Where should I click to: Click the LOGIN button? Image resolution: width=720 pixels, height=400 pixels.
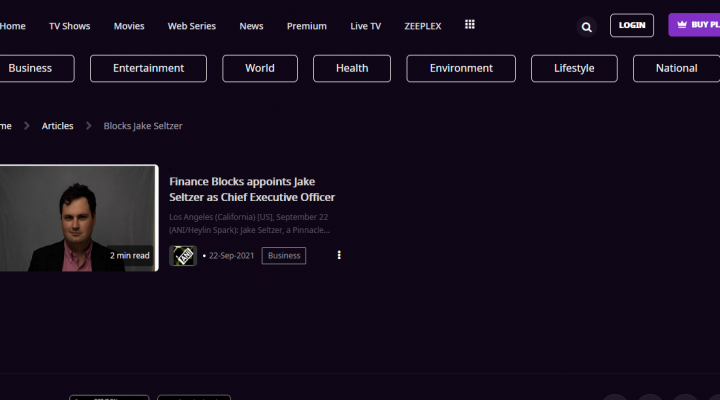pyautogui.click(x=632, y=25)
